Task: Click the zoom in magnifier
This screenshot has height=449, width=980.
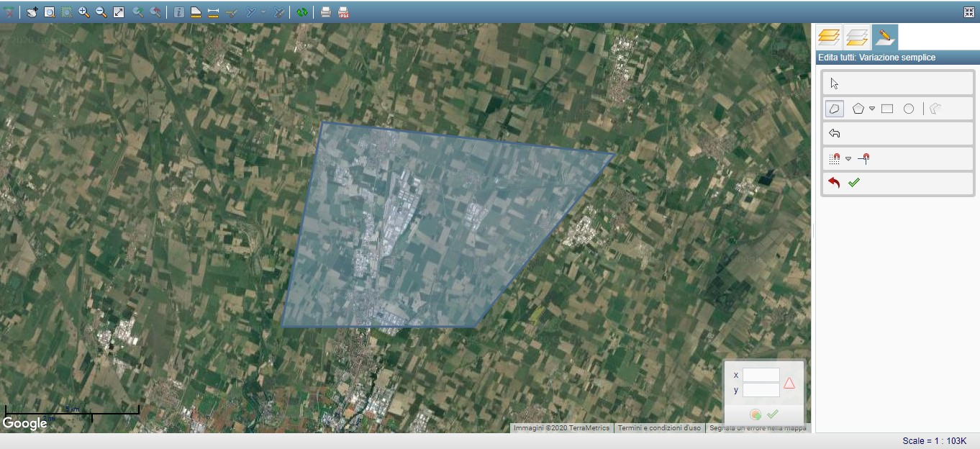Action: click(x=84, y=12)
